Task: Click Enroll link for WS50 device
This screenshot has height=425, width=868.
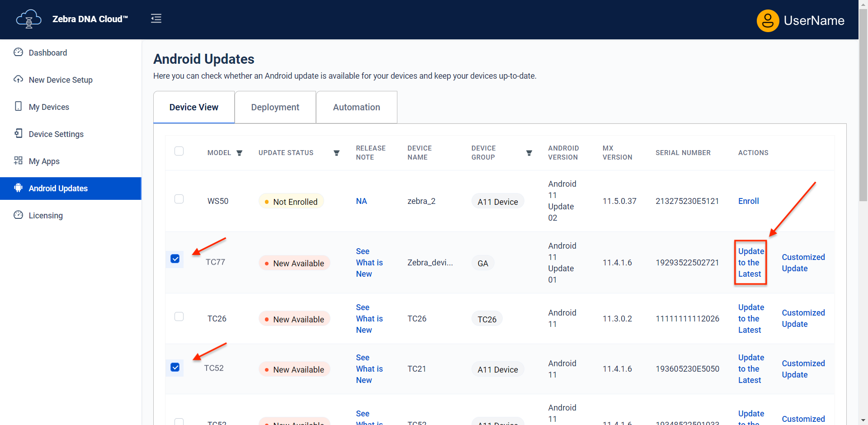Action: [x=748, y=201]
